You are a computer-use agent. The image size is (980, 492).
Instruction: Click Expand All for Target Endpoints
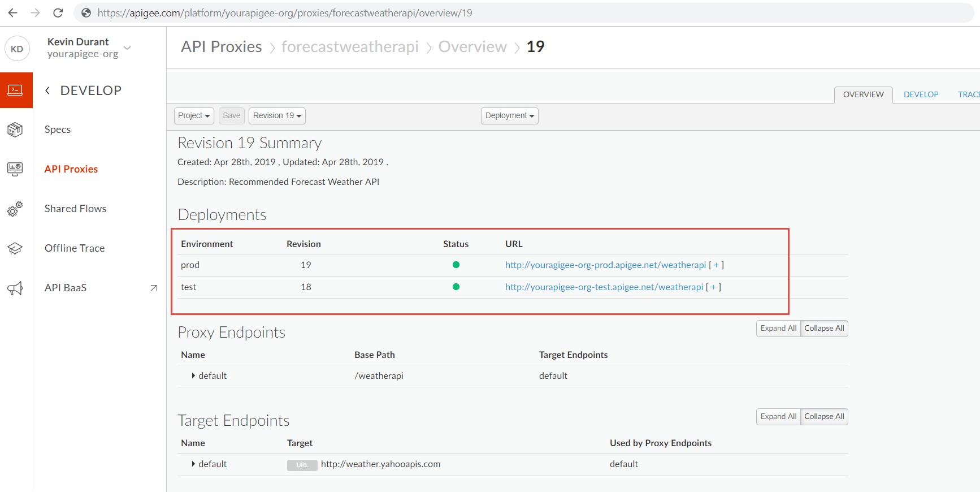pos(778,416)
